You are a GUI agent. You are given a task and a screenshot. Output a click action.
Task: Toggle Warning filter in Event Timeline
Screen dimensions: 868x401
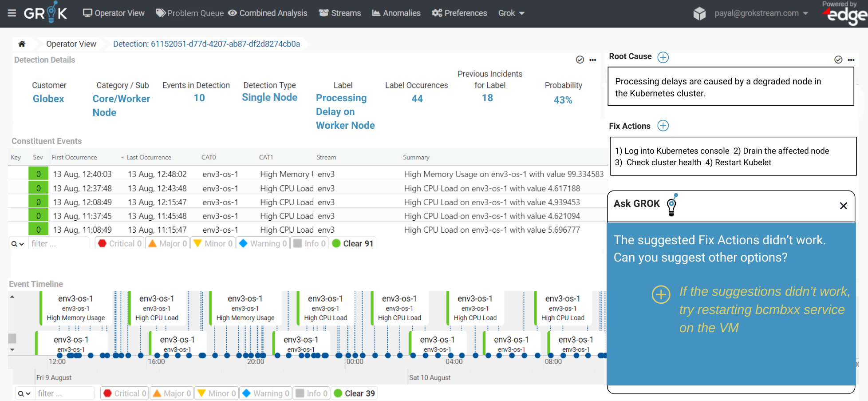tap(265, 393)
